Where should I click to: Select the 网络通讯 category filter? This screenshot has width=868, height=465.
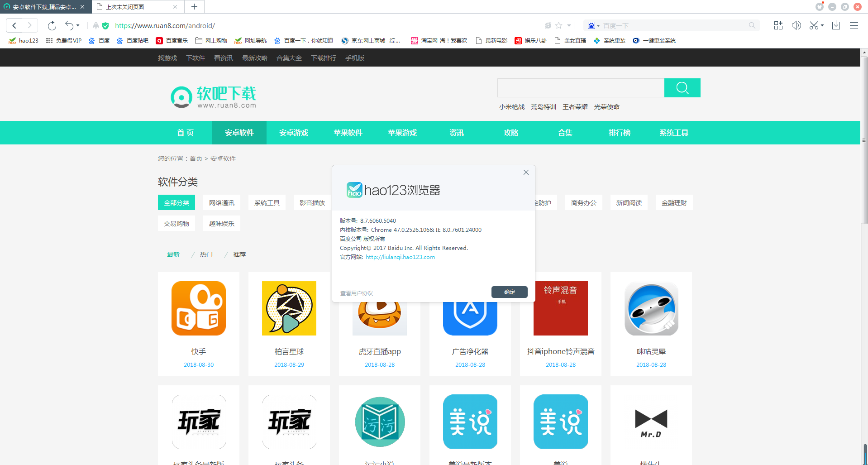222,202
